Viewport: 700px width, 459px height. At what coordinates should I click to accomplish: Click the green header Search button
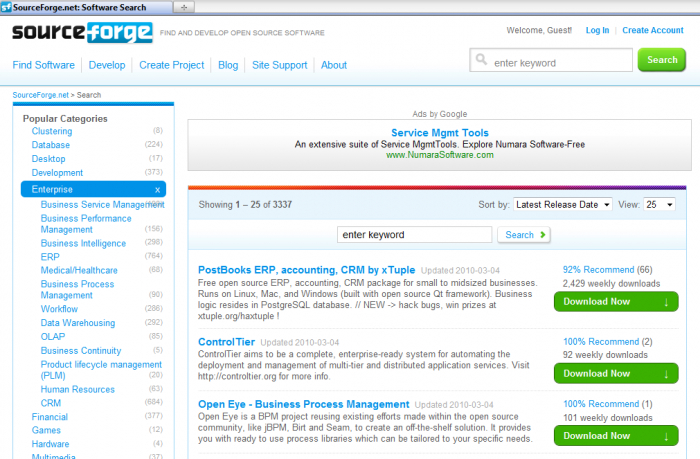662,60
